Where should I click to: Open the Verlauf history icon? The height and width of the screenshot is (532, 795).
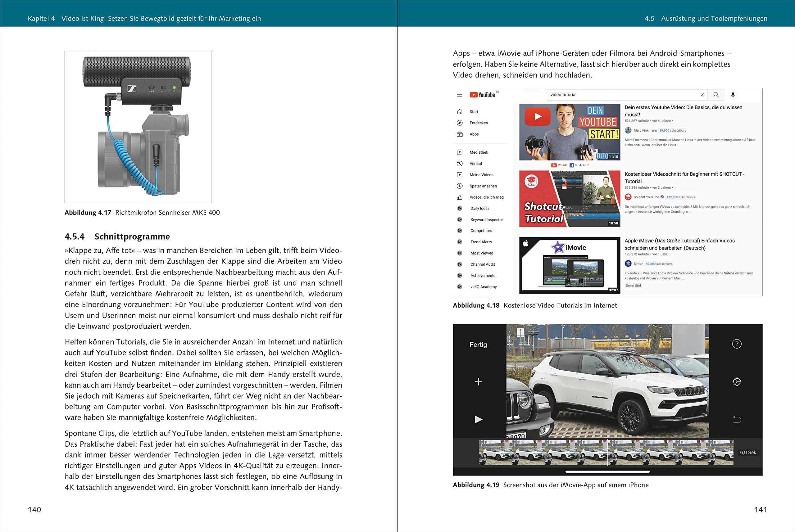(x=460, y=164)
